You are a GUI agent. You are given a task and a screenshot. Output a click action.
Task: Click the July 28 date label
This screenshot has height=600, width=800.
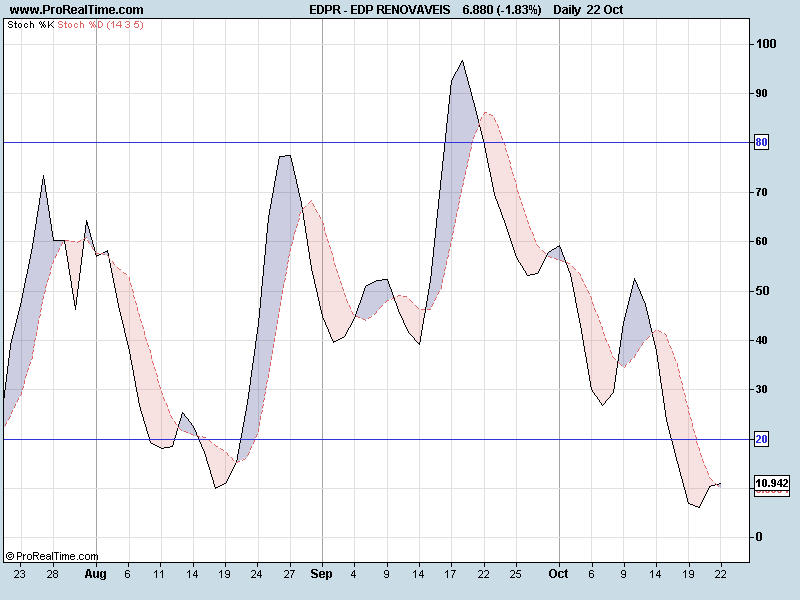click(x=53, y=574)
